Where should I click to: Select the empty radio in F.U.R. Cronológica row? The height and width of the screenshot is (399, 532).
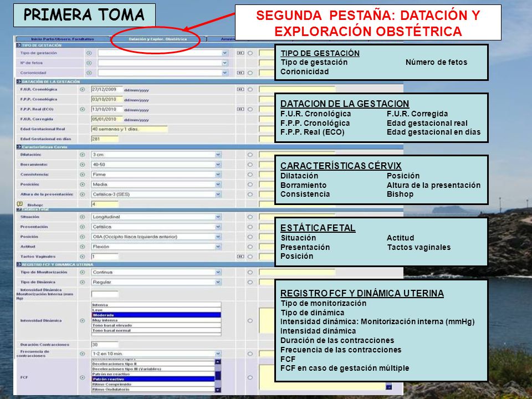250,89
